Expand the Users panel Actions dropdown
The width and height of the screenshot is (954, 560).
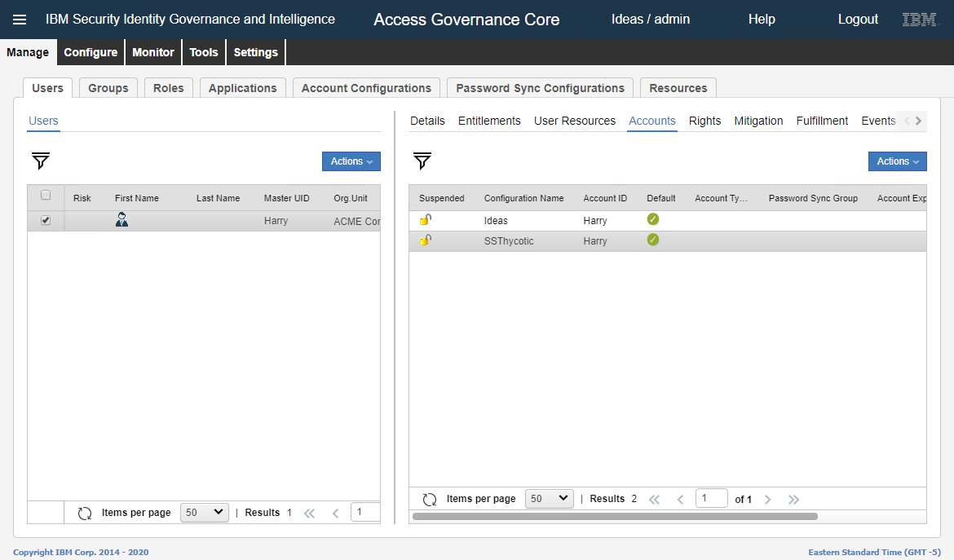(351, 161)
